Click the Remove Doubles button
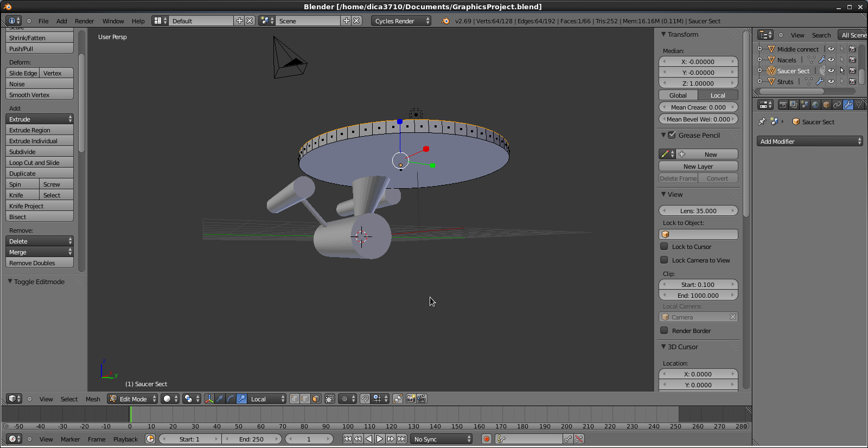The height and width of the screenshot is (448, 868). [x=40, y=263]
